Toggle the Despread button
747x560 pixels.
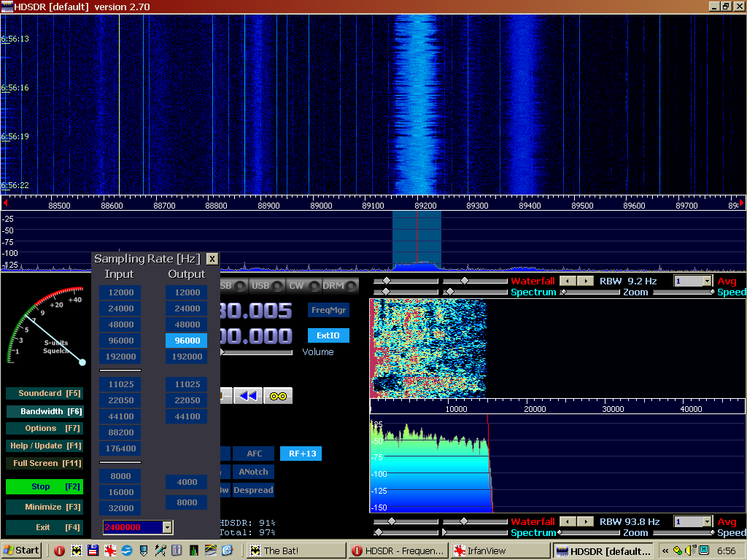(x=253, y=490)
